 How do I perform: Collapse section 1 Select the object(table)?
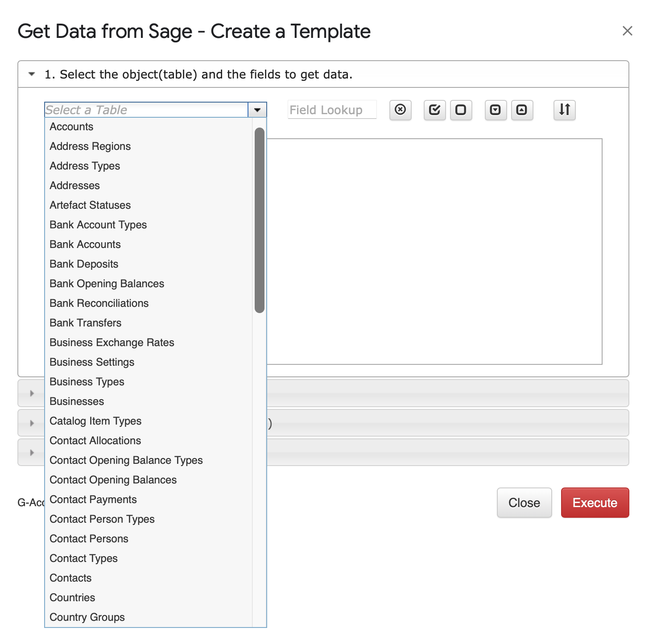coord(32,74)
